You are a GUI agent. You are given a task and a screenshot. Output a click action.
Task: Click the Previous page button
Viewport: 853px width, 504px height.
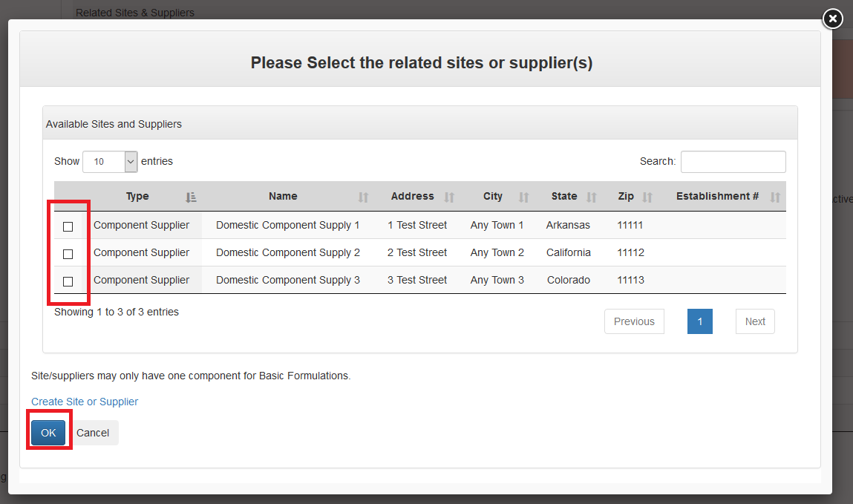pyautogui.click(x=634, y=321)
